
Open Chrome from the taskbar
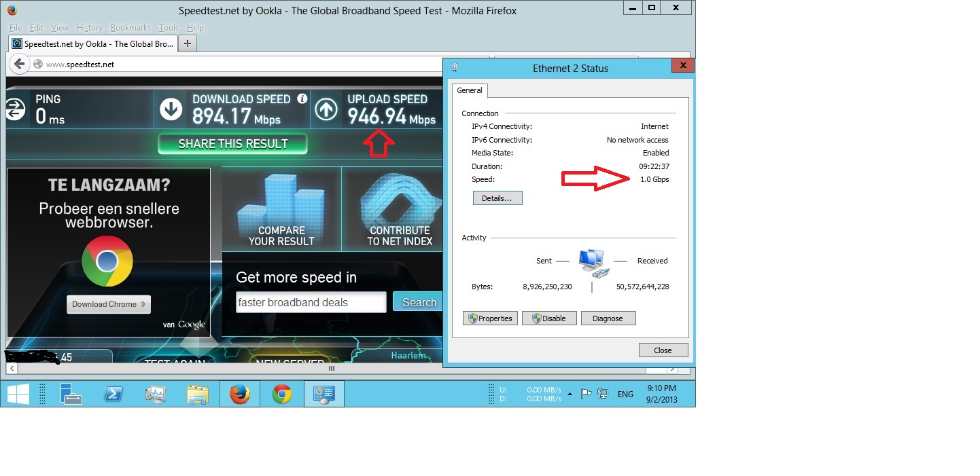282,394
